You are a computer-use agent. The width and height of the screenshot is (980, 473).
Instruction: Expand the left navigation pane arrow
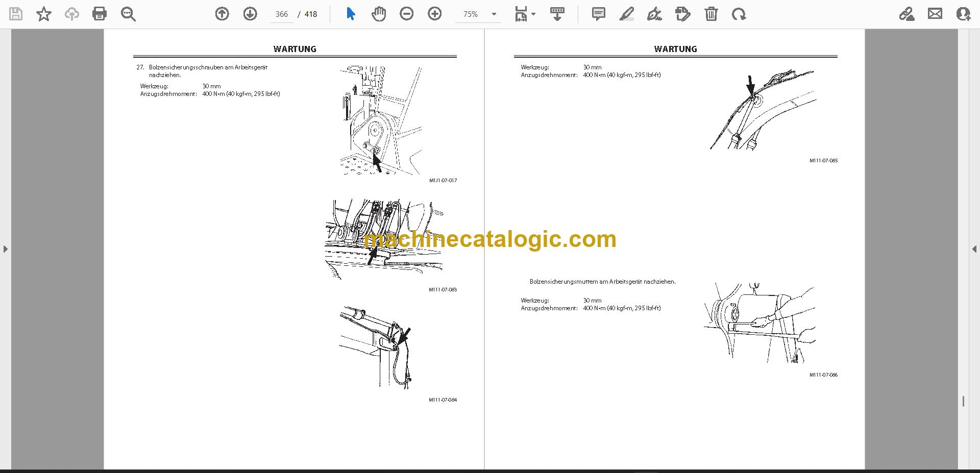tap(5, 249)
